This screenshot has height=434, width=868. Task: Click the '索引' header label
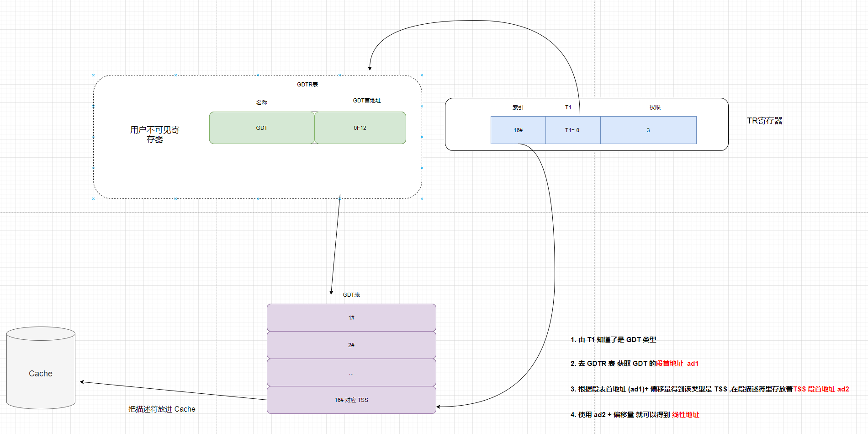click(518, 107)
